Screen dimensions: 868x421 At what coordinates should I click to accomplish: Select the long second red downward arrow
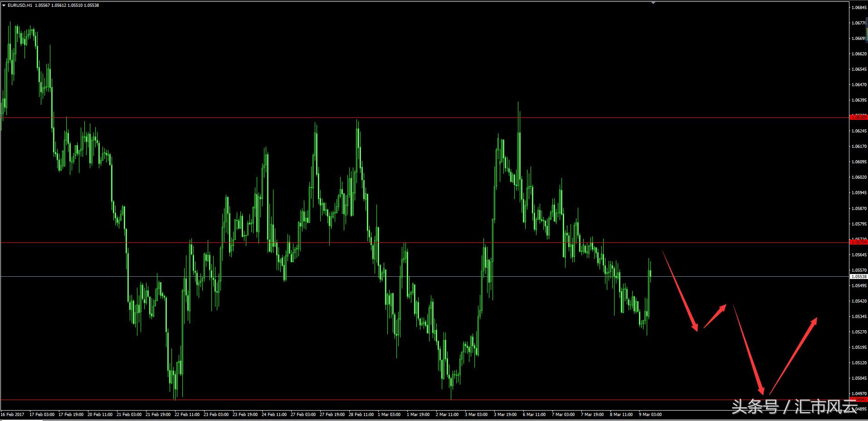pos(749,349)
